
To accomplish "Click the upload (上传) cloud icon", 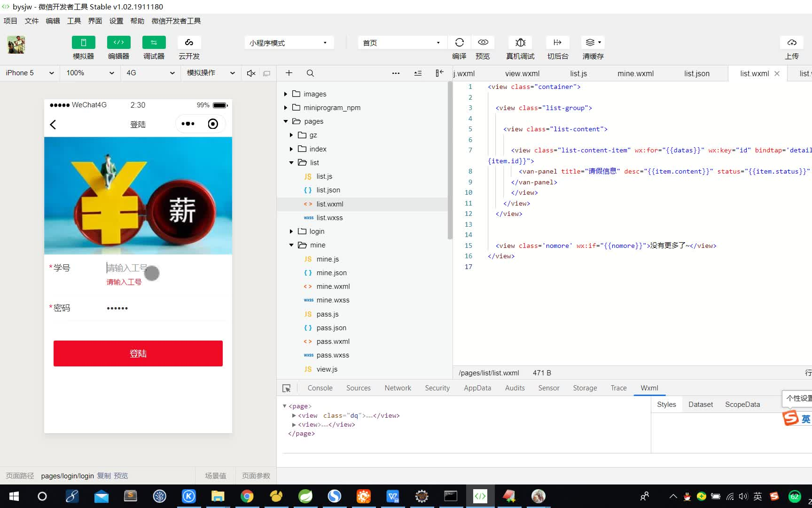I will [792, 42].
